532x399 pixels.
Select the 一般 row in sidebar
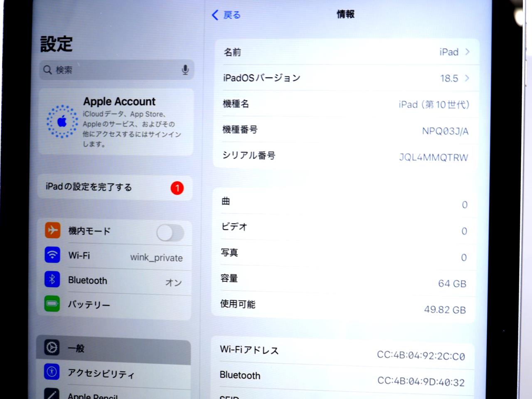click(x=113, y=349)
